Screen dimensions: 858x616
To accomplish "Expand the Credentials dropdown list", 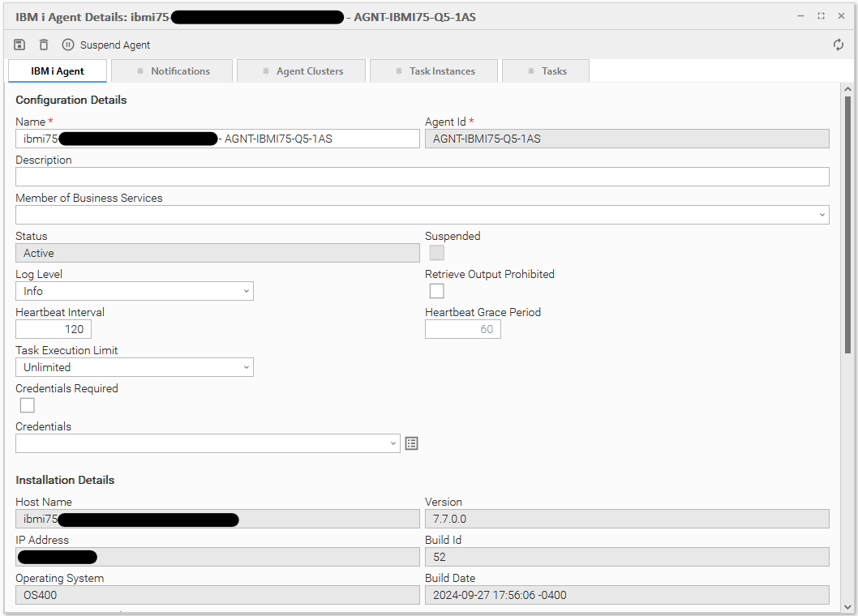I will coord(208,443).
